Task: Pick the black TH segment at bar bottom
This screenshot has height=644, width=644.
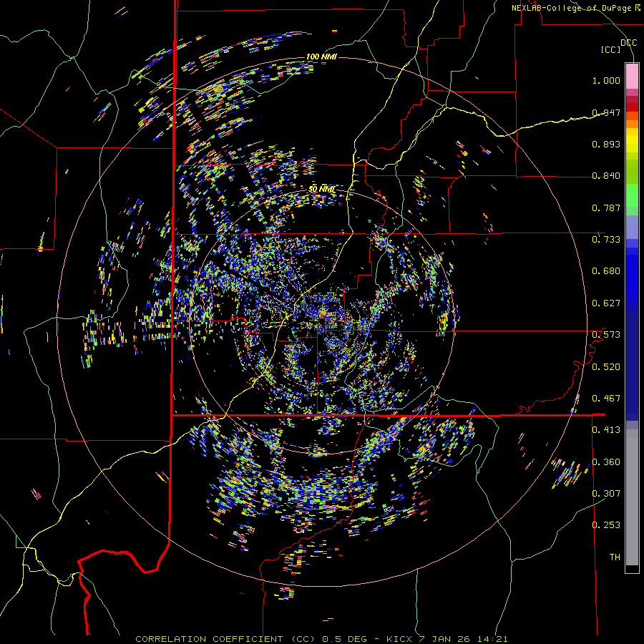Action: tap(632, 568)
